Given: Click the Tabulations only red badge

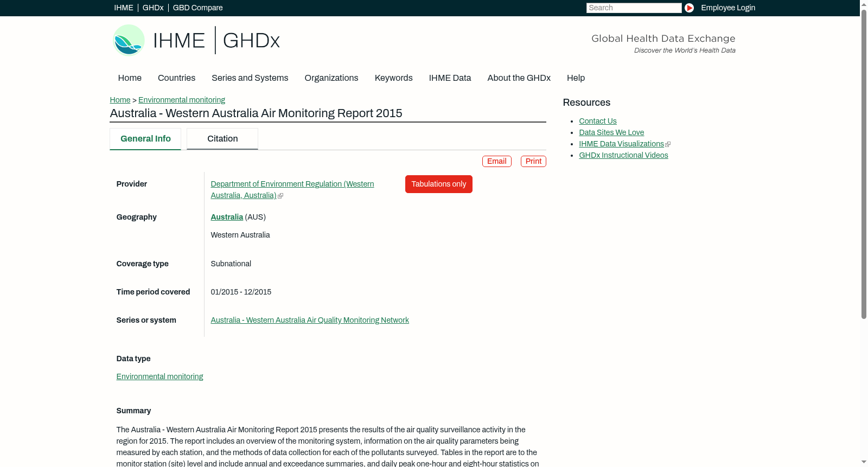Looking at the screenshot, I should pyautogui.click(x=438, y=184).
